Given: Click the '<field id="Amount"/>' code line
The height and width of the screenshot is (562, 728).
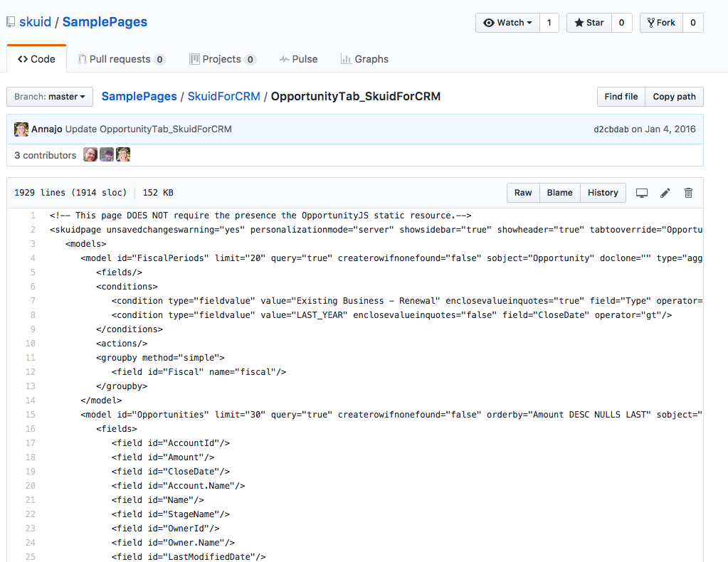Looking at the screenshot, I should 163,457.
